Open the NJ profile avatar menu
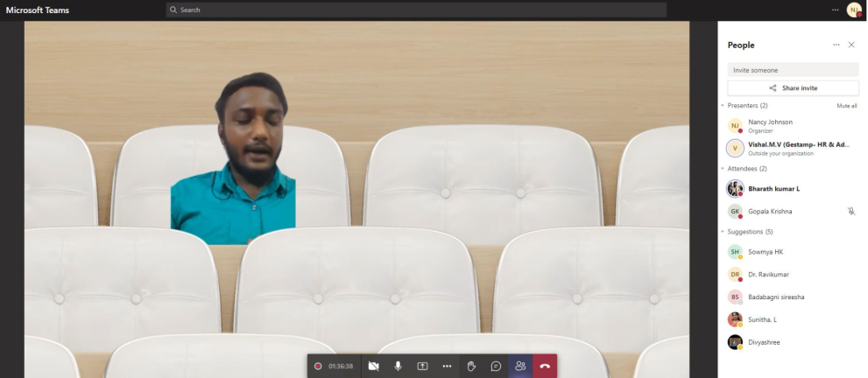The height and width of the screenshot is (378, 868). pos(854,10)
